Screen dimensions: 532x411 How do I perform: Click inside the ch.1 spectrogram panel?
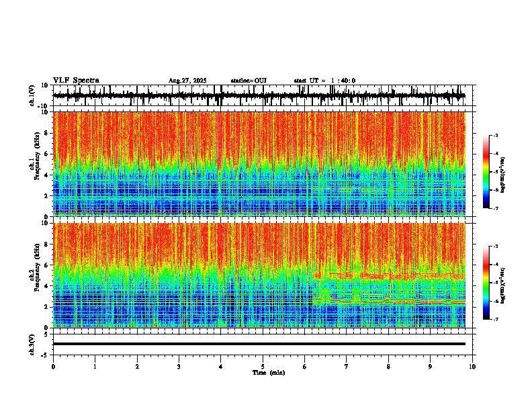[x=259, y=164]
